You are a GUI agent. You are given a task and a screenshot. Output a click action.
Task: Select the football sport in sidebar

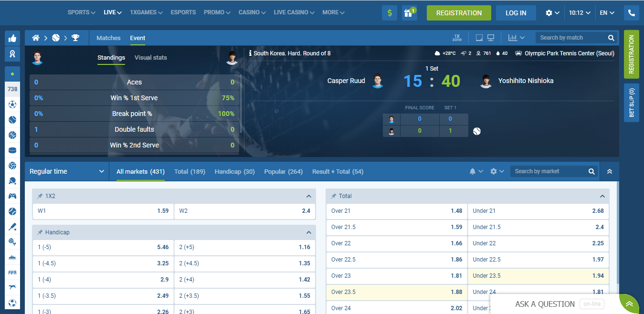12,105
